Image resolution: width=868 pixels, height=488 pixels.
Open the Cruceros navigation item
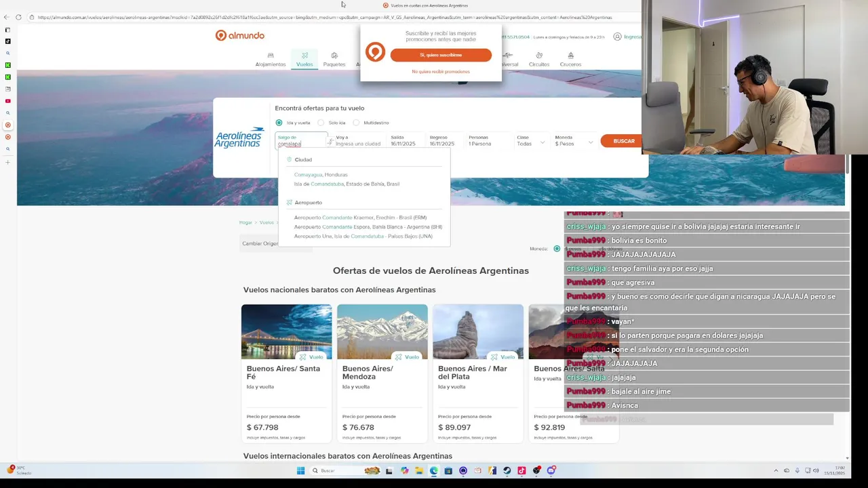pyautogui.click(x=570, y=60)
